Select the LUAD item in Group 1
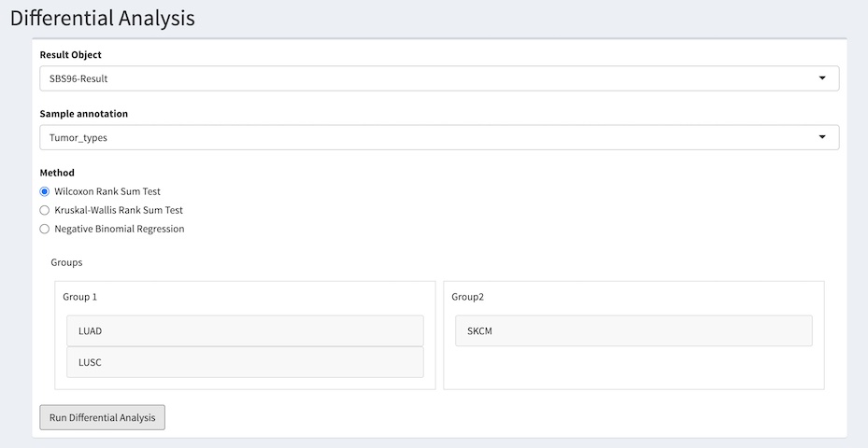The height and width of the screenshot is (448, 868). (x=245, y=330)
